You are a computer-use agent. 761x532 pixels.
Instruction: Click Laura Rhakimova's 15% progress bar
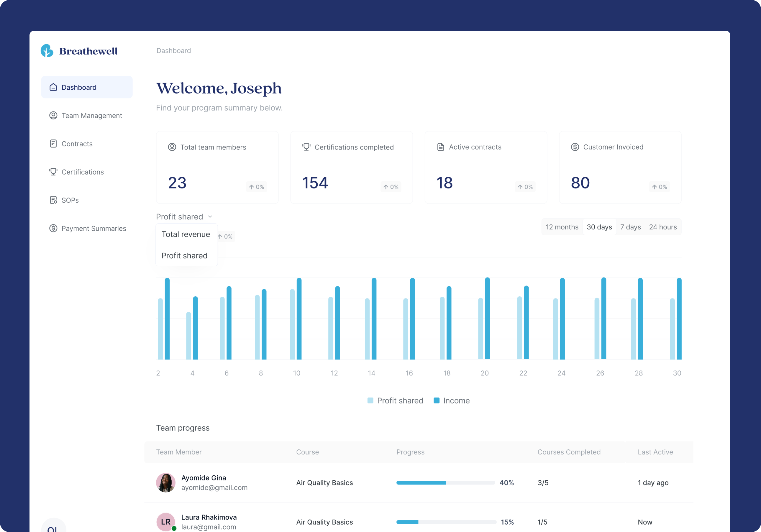[x=446, y=522]
